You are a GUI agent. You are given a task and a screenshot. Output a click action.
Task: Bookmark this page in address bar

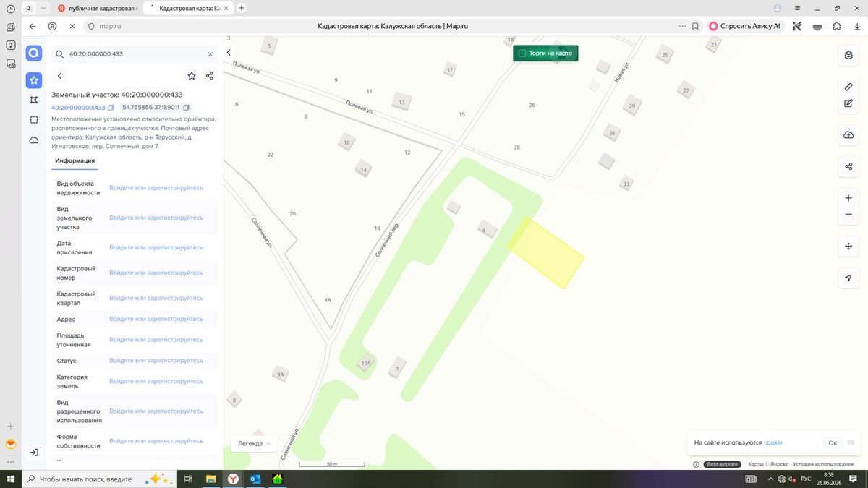coord(695,26)
